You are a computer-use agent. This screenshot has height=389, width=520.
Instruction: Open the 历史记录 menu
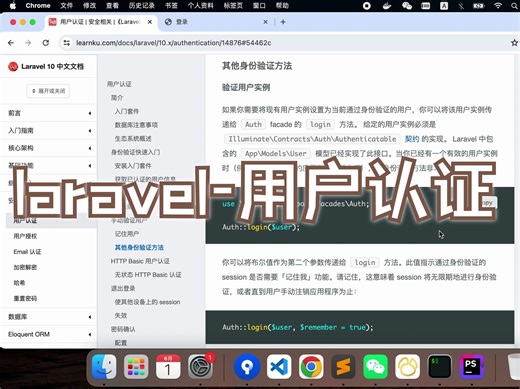[142, 5]
